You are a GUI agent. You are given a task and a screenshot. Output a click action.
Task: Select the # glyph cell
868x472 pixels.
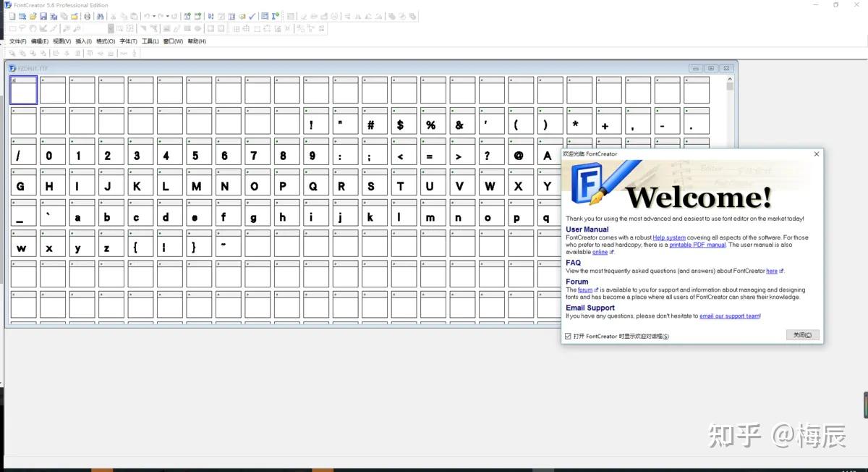coord(375,121)
